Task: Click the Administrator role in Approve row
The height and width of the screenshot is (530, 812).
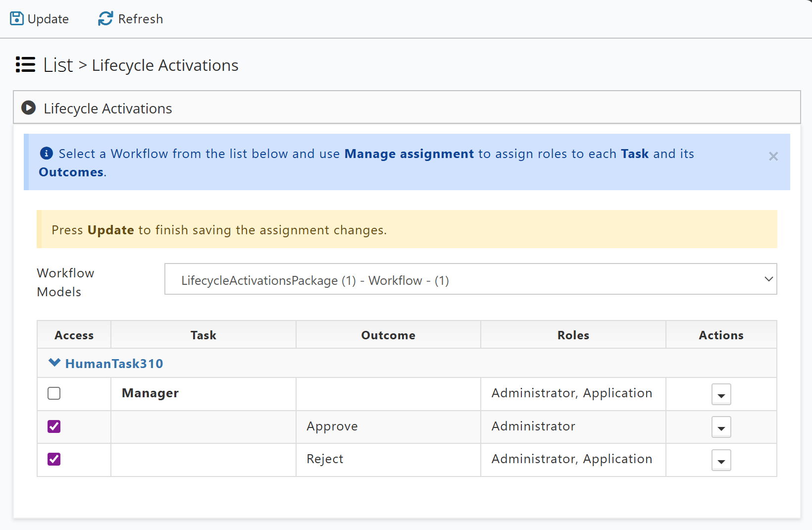Action: click(x=533, y=426)
